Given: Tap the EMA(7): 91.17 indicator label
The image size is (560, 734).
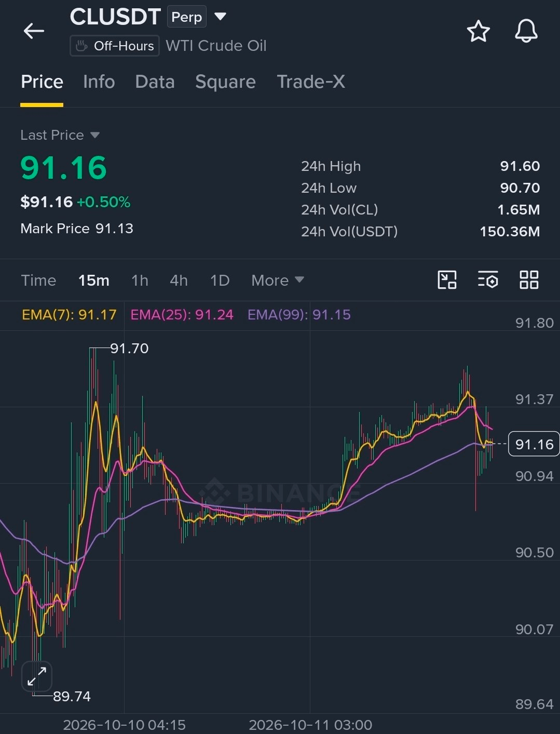Looking at the screenshot, I should coord(69,315).
